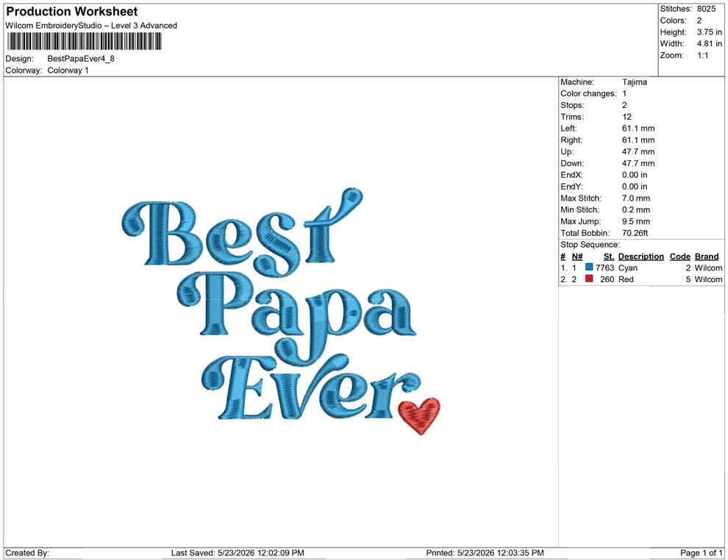Click the 'Created By:' footer label
This screenshot has width=728, height=560.
27,553
